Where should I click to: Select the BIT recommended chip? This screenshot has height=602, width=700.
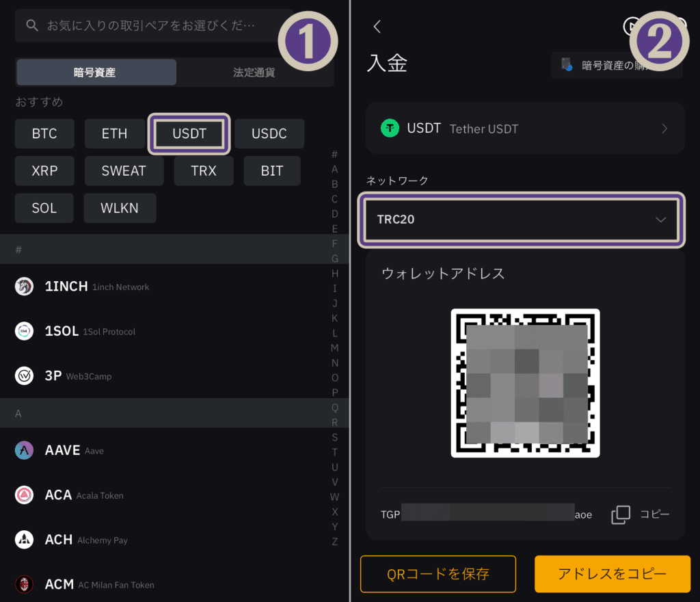pyautogui.click(x=272, y=170)
